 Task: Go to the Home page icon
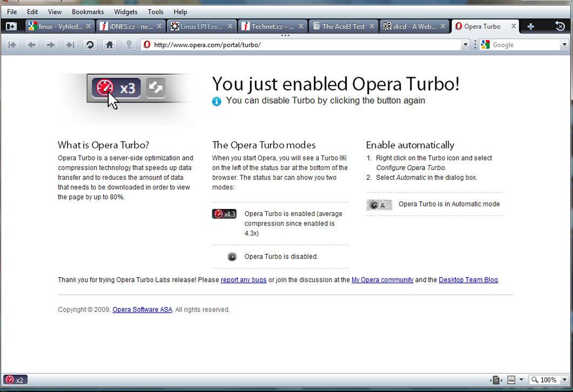click(109, 45)
